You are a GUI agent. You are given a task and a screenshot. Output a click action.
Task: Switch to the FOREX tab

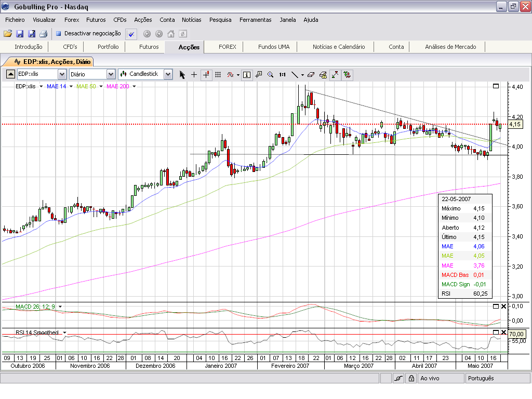[227, 47]
